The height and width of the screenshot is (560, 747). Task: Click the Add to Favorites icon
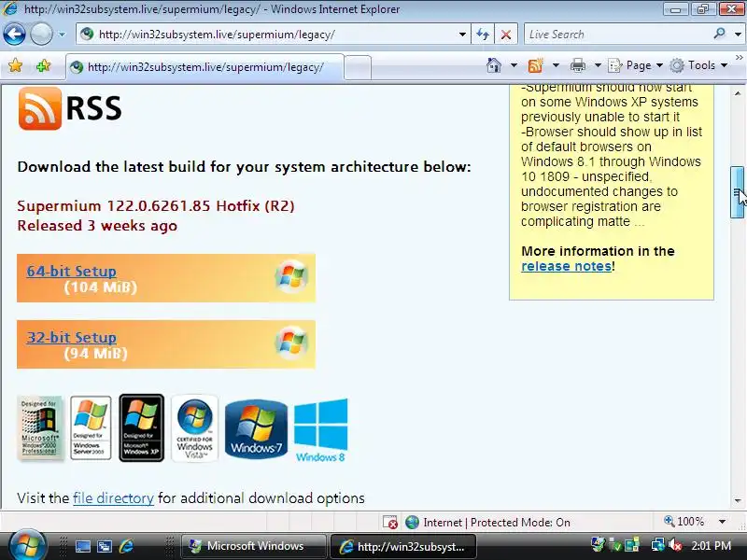43,65
